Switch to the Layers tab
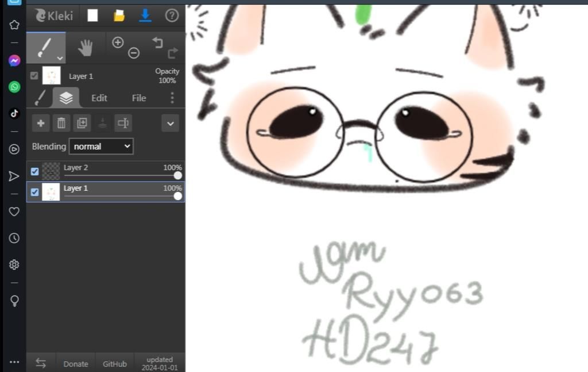The height and width of the screenshot is (372, 588). (x=66, y=98)
